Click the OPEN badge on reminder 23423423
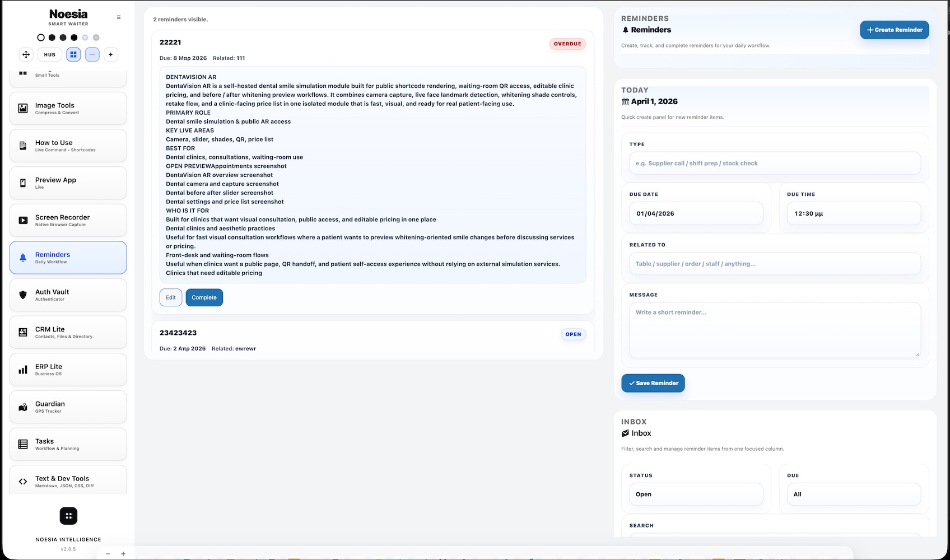Screen dimensions: 950x560 (x=573, y=334)
